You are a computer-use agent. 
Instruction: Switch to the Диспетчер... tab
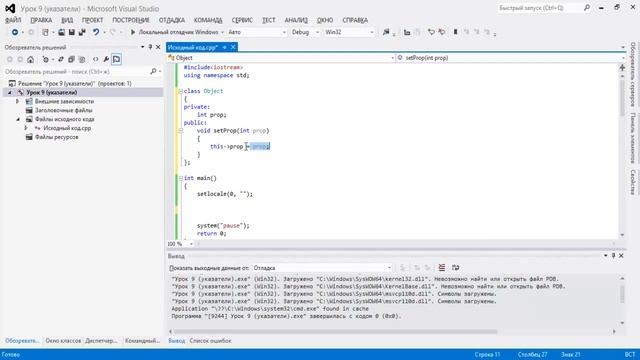click(x=101, y=340)
